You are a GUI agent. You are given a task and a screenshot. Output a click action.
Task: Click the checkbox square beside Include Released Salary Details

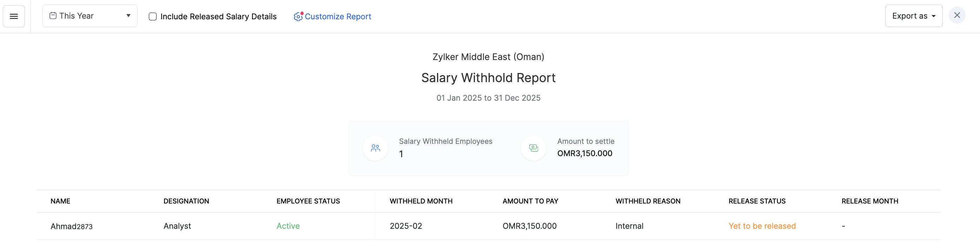(153, 16)
